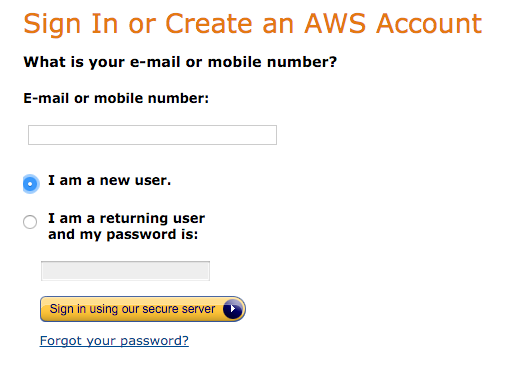514x370 pixels.
Task: Open the 'Forgot your password?' link
Action: coord(114,341)
